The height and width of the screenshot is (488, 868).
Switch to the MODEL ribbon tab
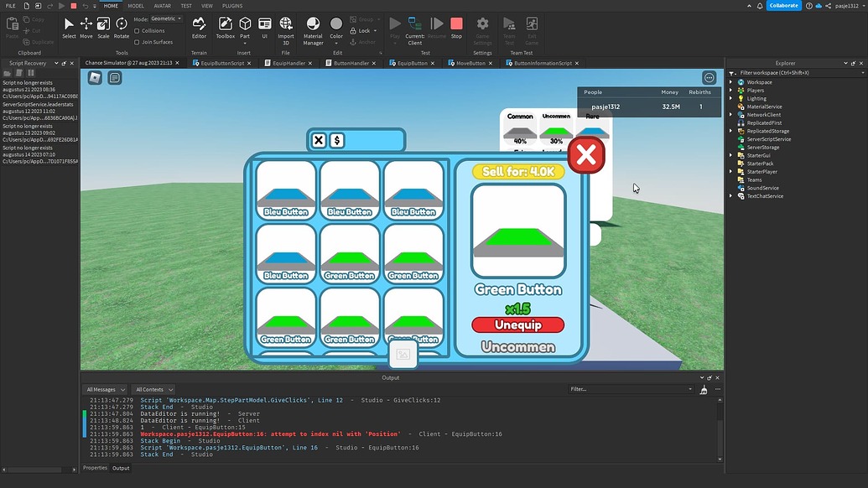pyautogui.click(x=136, y=6)
